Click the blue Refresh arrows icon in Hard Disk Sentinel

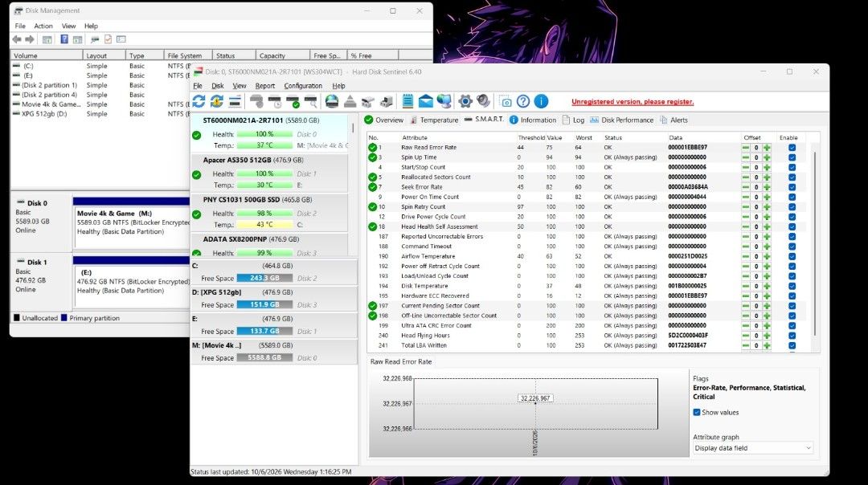pos(199,101)
